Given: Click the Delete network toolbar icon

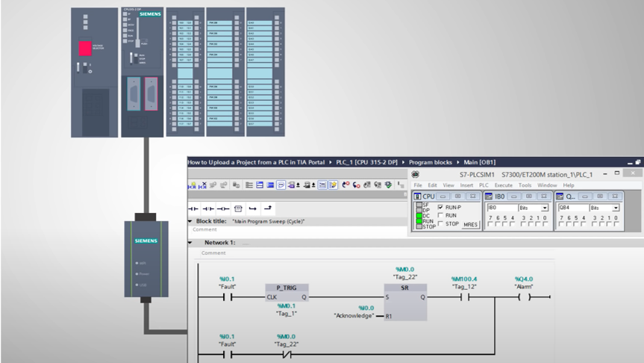Looking at the screenshot, I should point(202,185).
